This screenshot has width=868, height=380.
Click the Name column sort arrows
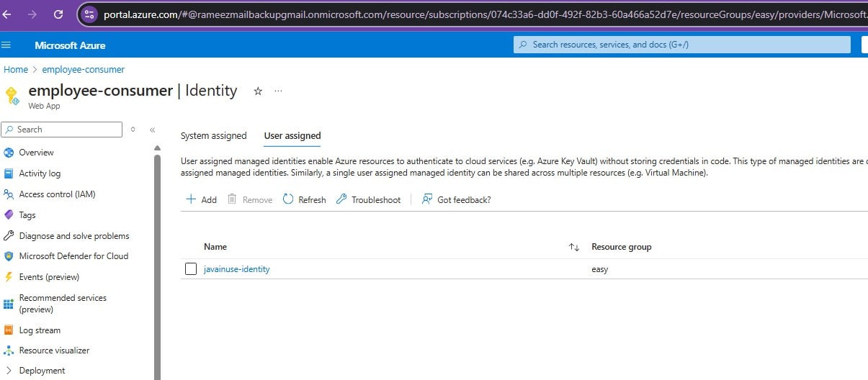coord(574,247)
